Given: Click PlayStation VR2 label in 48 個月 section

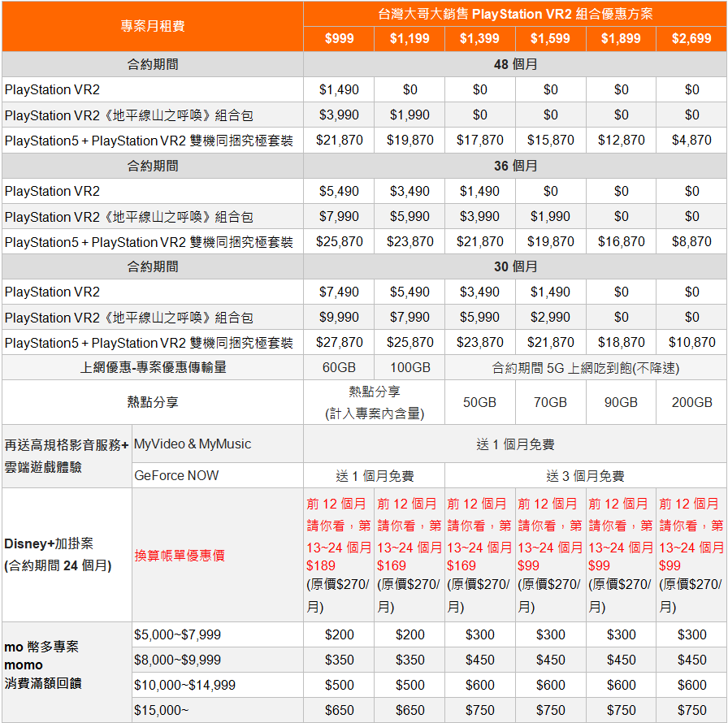Looking at the screenshot, I should (x=153, y=89).
